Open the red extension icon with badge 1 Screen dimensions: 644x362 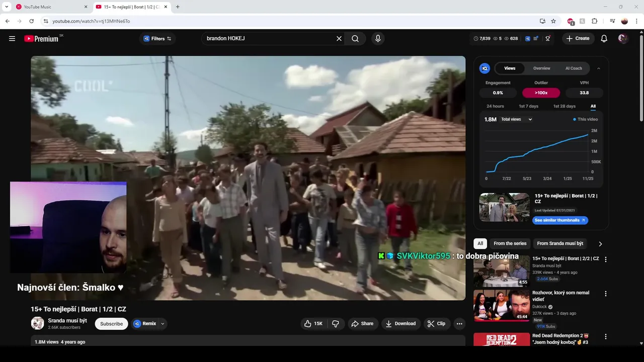[x=571, y=22]
